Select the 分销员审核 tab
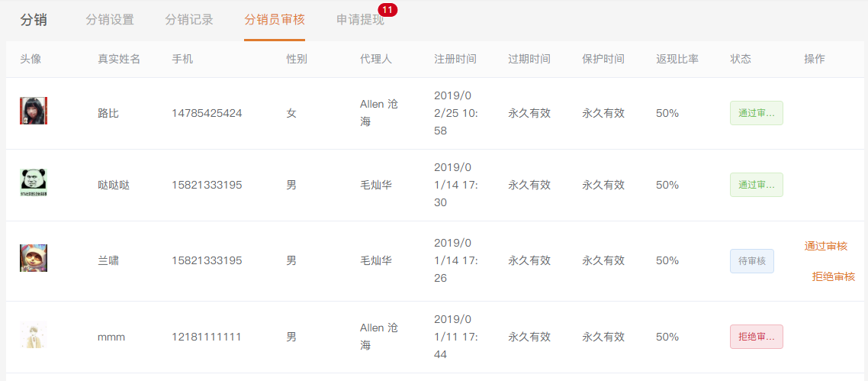868x381 pixels. pyautogui.click(x=275, y=20)
